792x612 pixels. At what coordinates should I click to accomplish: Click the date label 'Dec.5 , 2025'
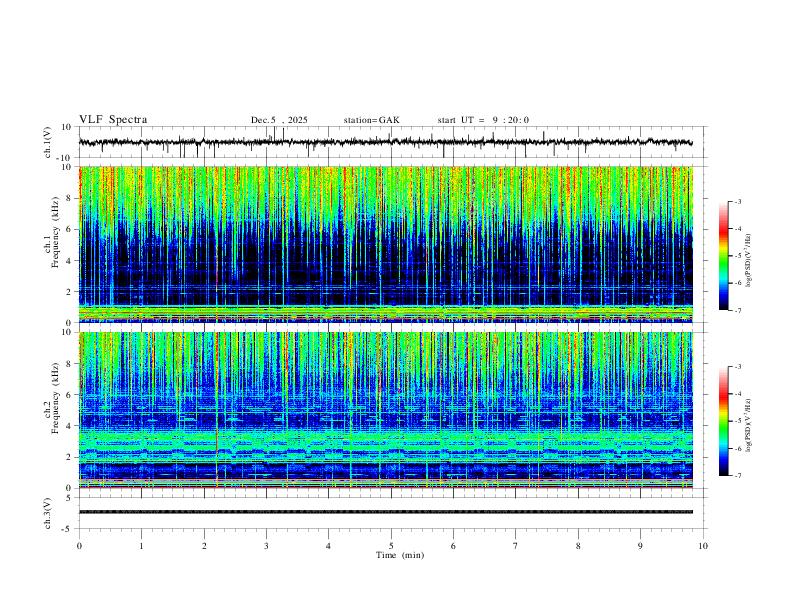pyautogui.click(x=279, y=120)
